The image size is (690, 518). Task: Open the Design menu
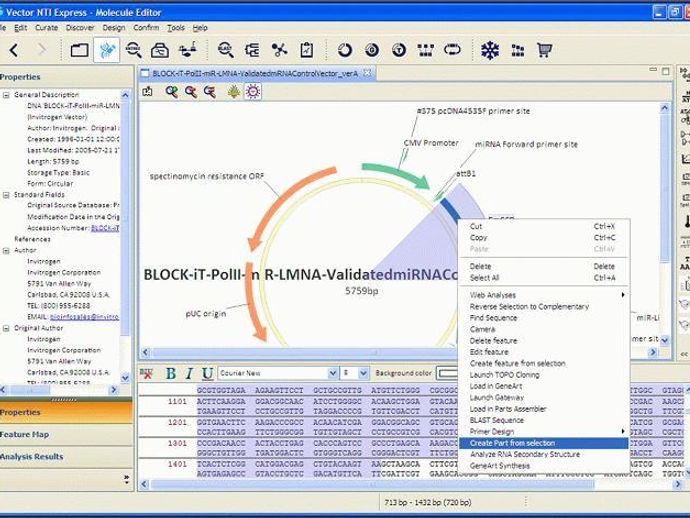[x=114, y=28]
